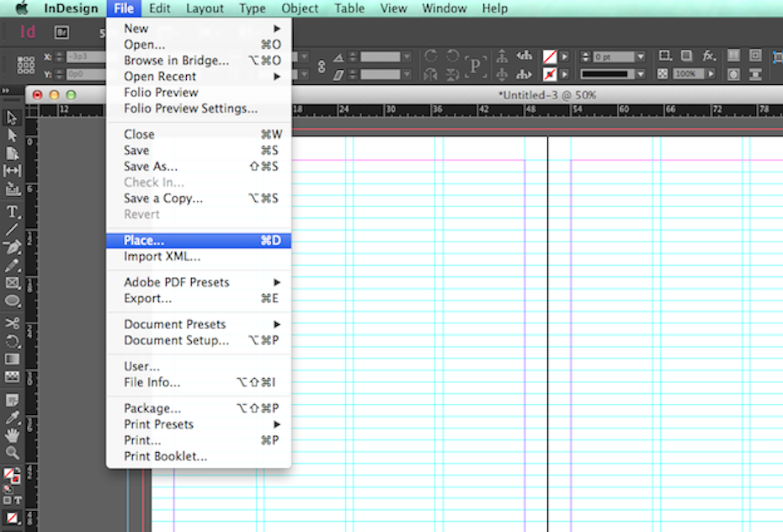Image resolution: width=783 pixels, height=532 pixels.
Task: Open the Effects (fx) menu in control panel
Action: pyautogui.click(x=707, y=56)
